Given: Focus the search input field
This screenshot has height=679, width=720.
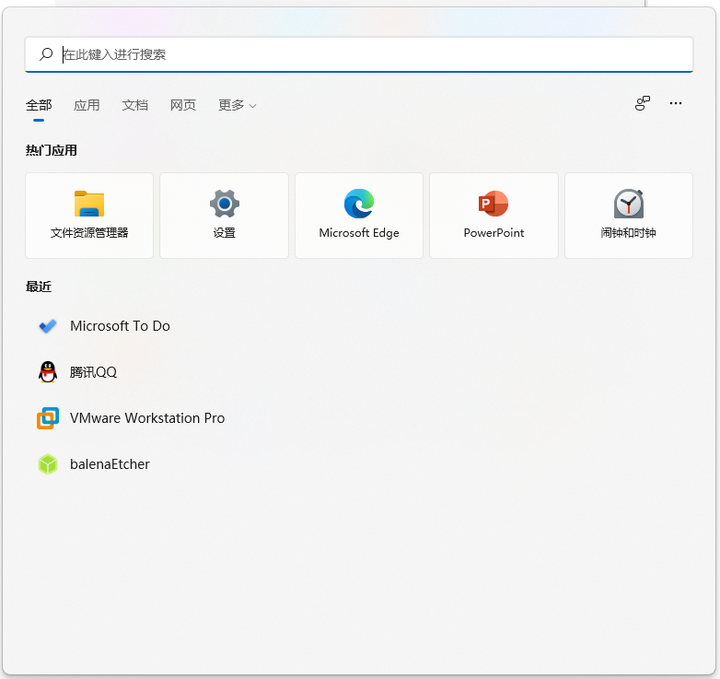Looking at the screenshot, I should point(359,55).
